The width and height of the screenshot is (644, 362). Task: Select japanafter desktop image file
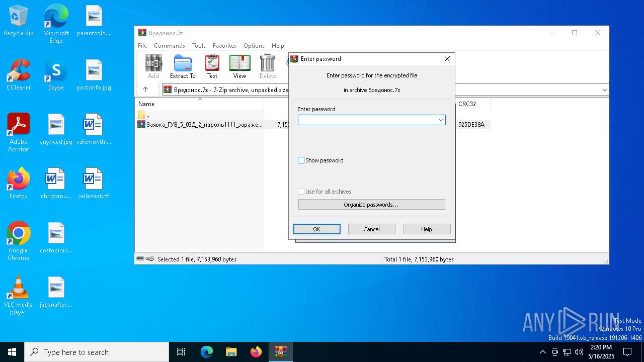coord(56,292)
